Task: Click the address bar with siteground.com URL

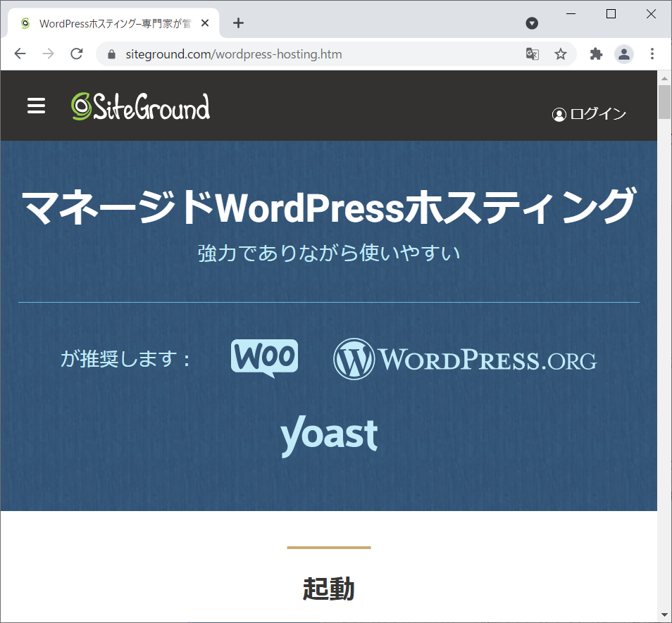Action: 310,54
